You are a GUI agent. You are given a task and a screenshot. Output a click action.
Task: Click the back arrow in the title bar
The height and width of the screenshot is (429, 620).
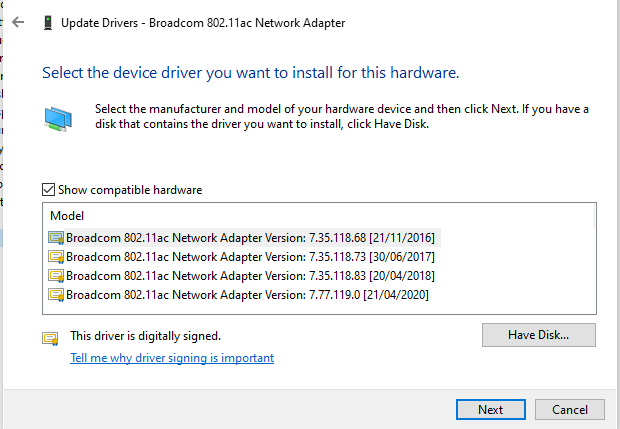pos(17,21)
